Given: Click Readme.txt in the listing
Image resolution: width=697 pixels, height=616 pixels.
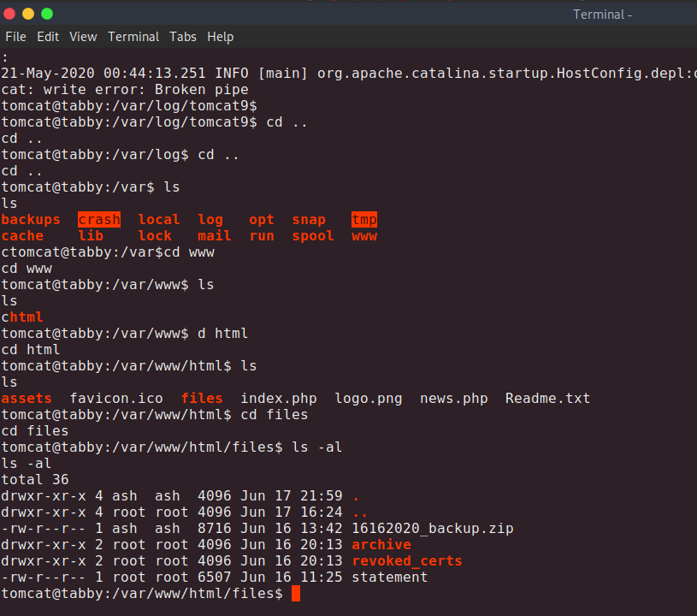Looking at the screenshot, I should [547, 399].
